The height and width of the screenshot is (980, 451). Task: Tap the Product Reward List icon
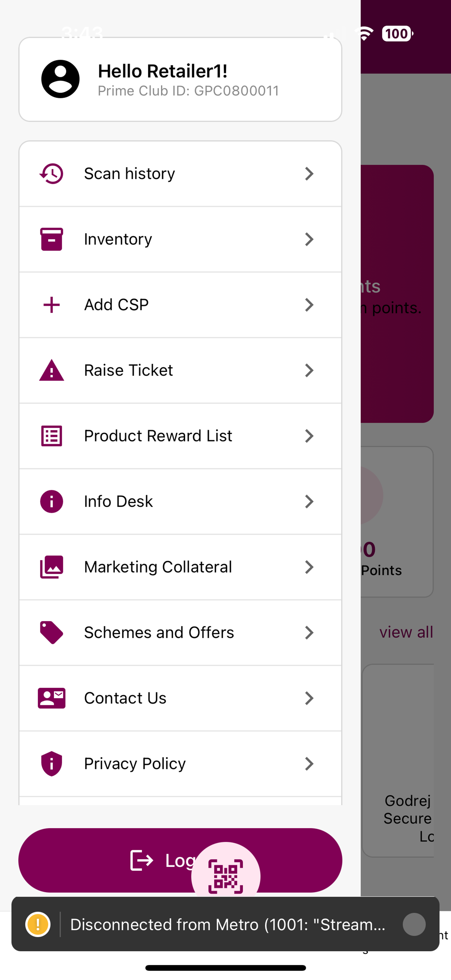(51, 436)
